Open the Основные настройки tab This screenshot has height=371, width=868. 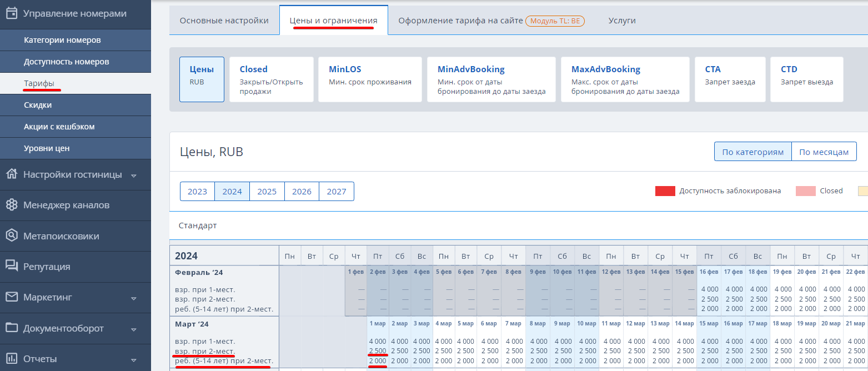click(x=224, y=21)
